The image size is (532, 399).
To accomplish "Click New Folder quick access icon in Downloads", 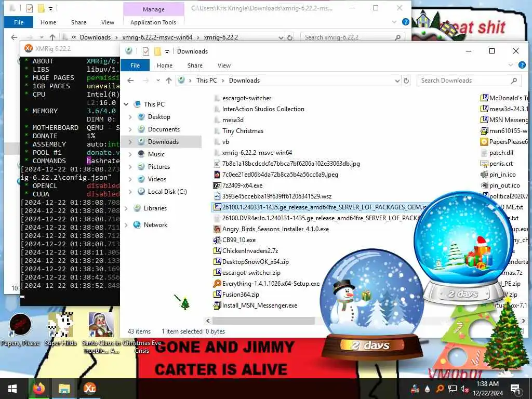I will coord(157,51).
